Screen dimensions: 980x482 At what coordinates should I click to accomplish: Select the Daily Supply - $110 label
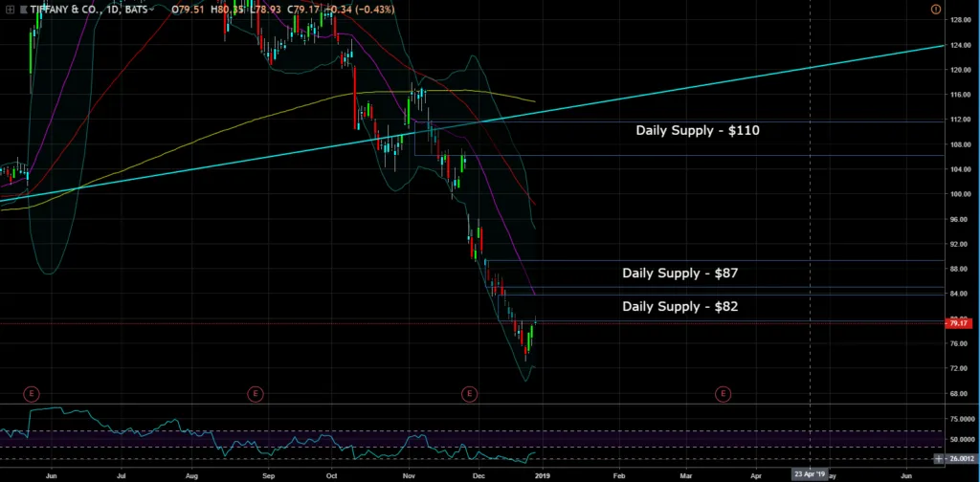(698, 130)
